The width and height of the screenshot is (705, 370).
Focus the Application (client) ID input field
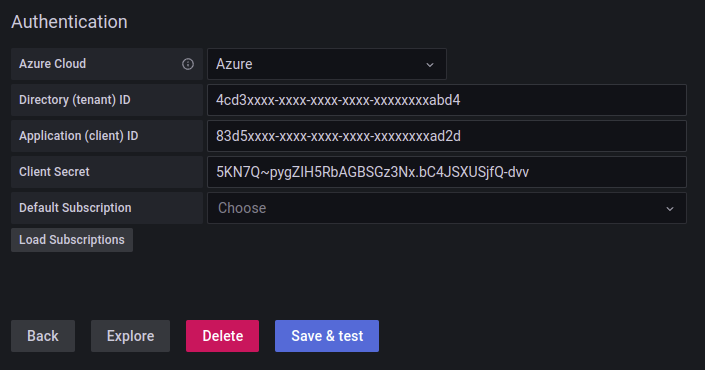point(446,136)
